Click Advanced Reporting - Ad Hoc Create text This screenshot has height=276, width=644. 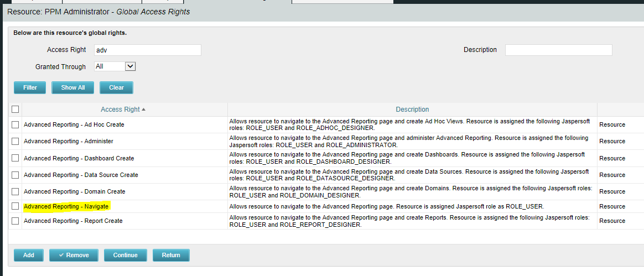point(74,124)
